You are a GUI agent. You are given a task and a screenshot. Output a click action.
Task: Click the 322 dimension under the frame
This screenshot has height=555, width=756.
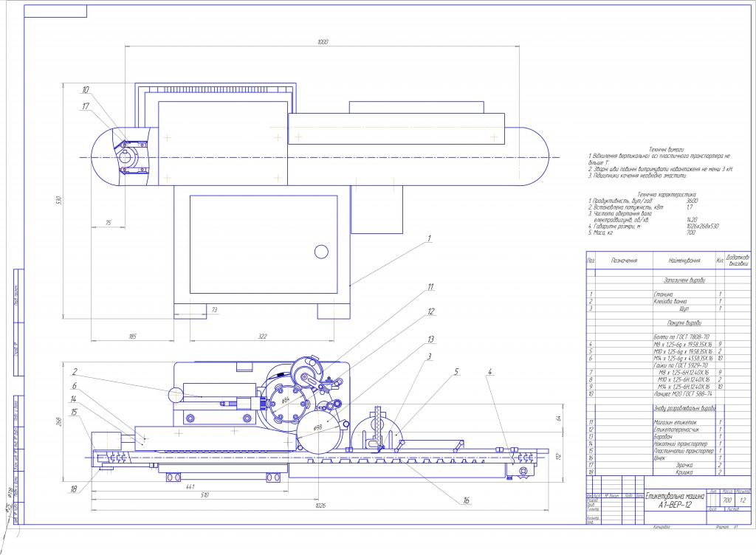pyautogui.click(x=262, y=337)
